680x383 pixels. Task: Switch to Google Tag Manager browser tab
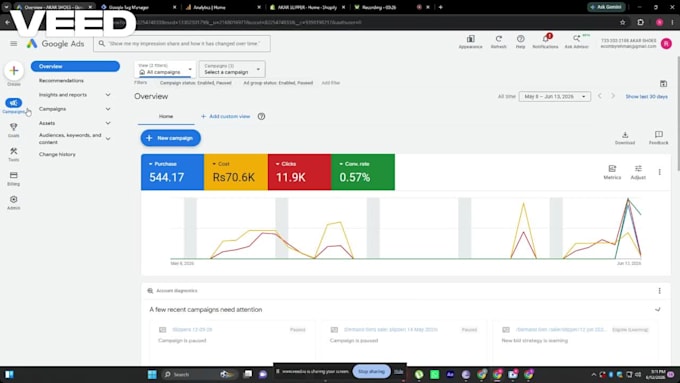point(138,7)
